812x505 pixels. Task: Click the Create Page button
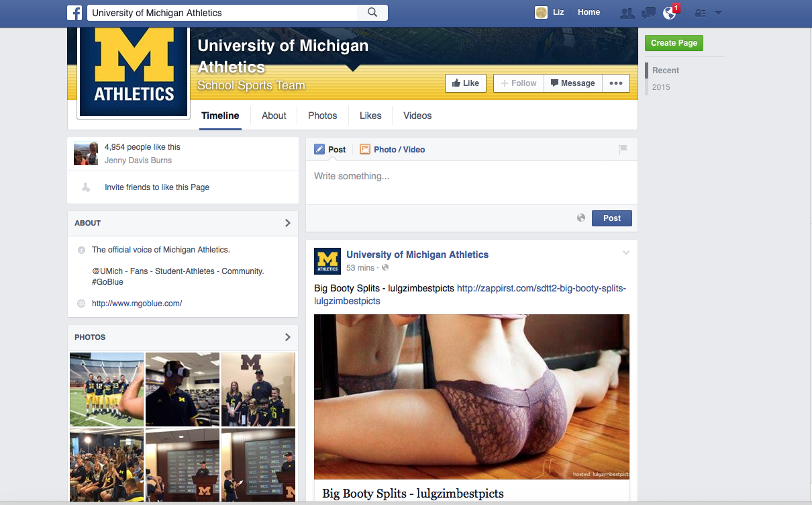[674, 43]
